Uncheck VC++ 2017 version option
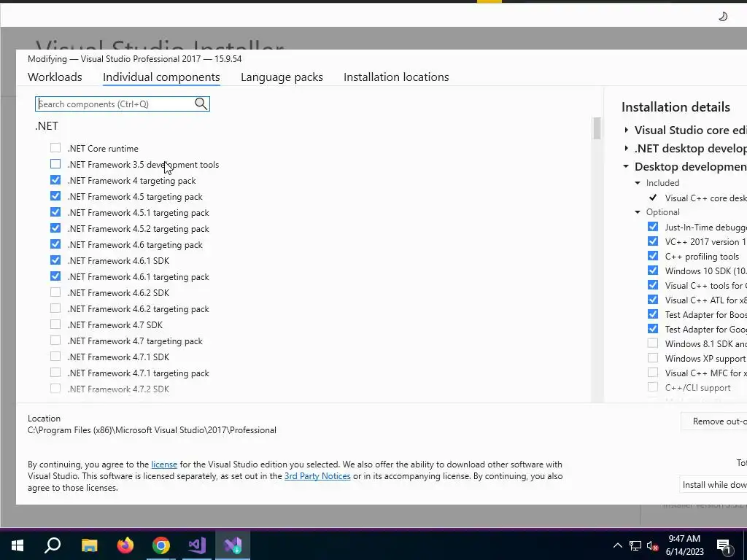The height and width of the screenshot is (560, 747). [x=653, y=241]
